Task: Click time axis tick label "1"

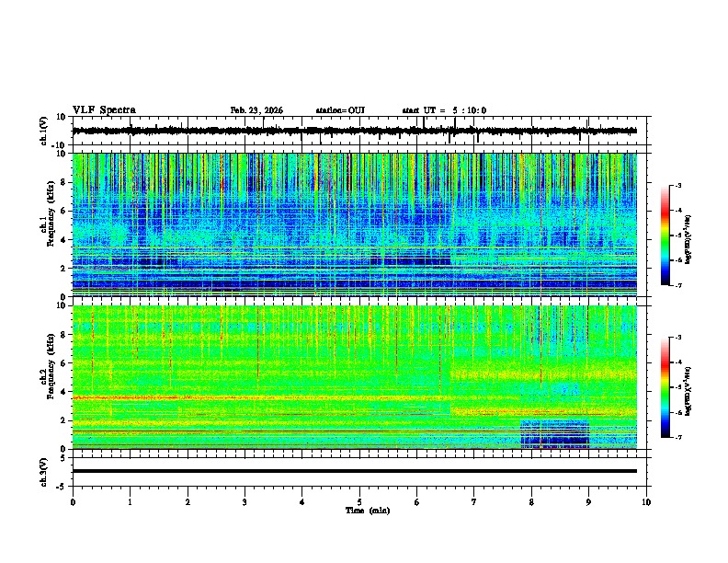Action: (130, 502)
